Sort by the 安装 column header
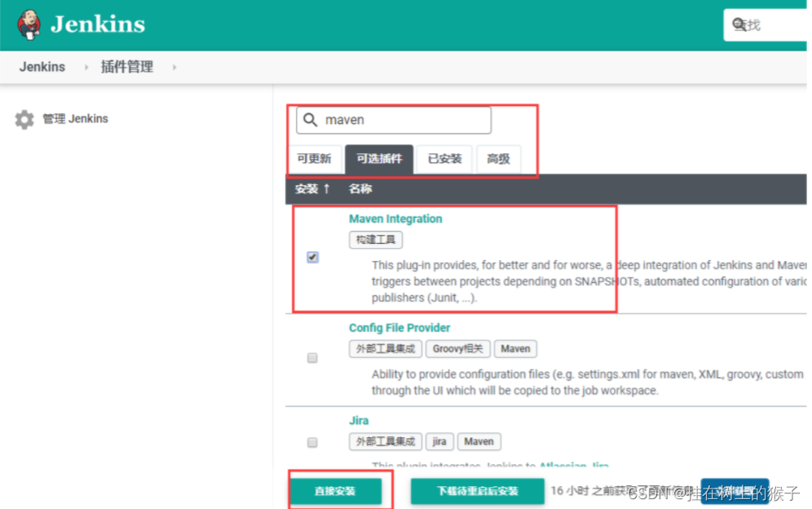 point(312,188)
